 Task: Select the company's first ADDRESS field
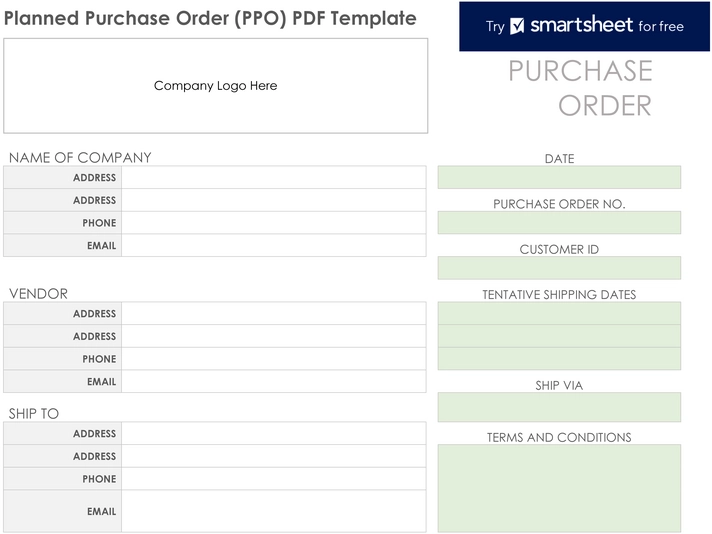(274, 177)
